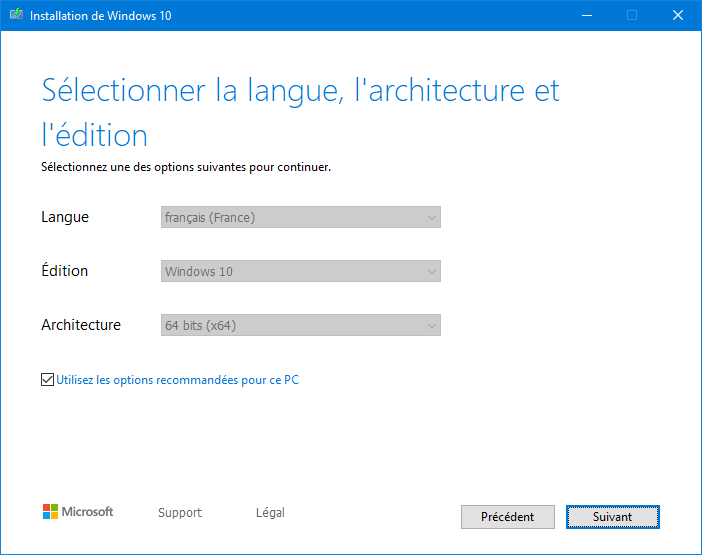The image size is (702, 555).
Task: Click the title text 'Installation de Windows 10'
Action: [x=101, y=16]
